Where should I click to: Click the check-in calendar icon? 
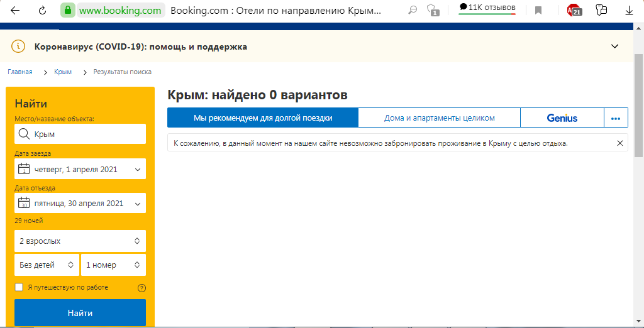pyautogui.click(x=25, y=169)
